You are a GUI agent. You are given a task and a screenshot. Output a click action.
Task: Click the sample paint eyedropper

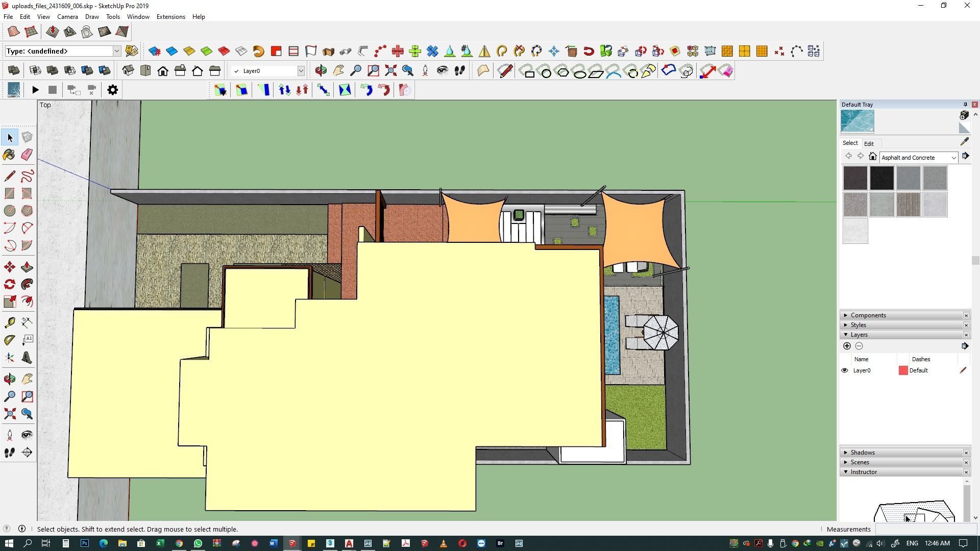[964, 142]
